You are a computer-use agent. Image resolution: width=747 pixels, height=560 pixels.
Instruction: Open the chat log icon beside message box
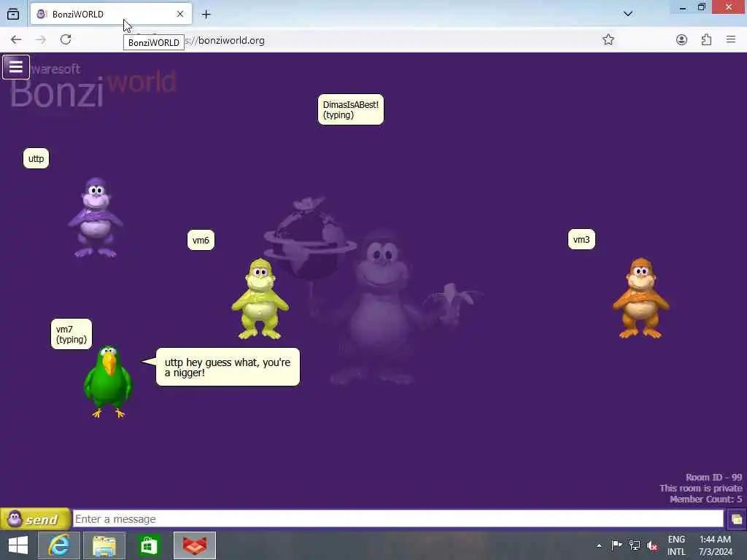coord(736,519)
